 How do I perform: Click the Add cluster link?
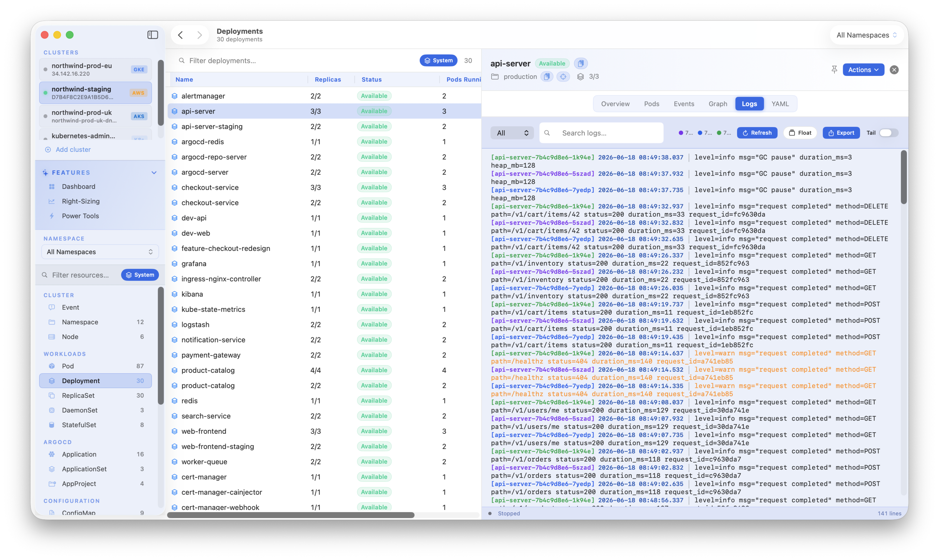pos(73,149)
